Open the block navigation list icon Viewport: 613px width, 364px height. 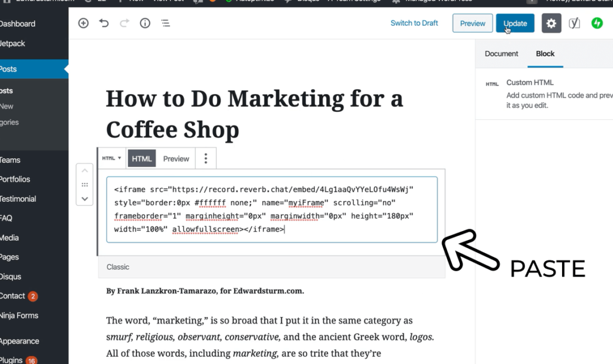[x=164, y=23]
